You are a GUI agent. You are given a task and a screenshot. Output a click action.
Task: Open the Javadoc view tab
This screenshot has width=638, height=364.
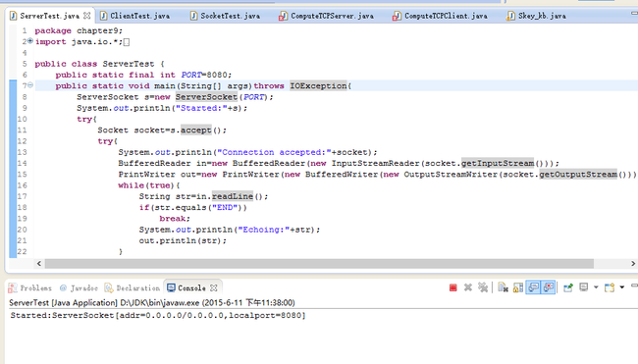[x=79, y=287]
